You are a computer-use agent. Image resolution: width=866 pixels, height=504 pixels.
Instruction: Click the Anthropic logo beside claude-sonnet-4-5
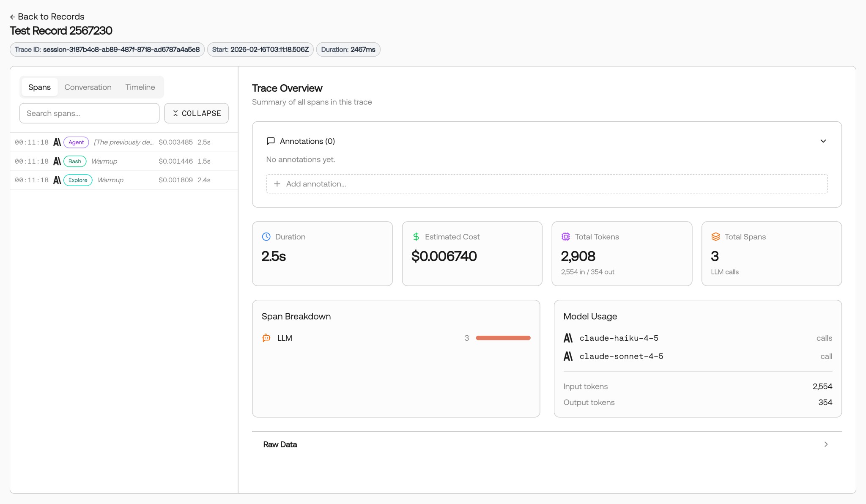coord(568,356)
